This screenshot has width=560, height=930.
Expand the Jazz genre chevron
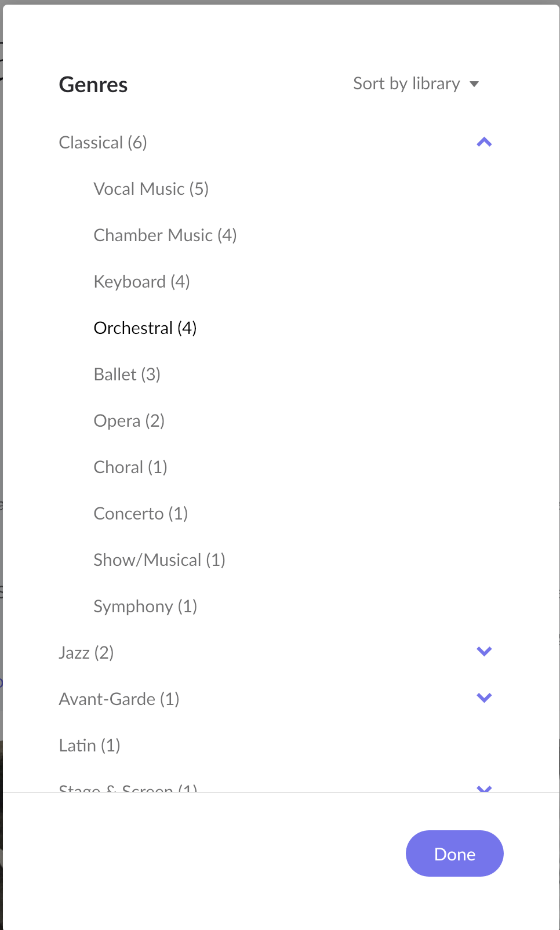click(x=484, y=652)
